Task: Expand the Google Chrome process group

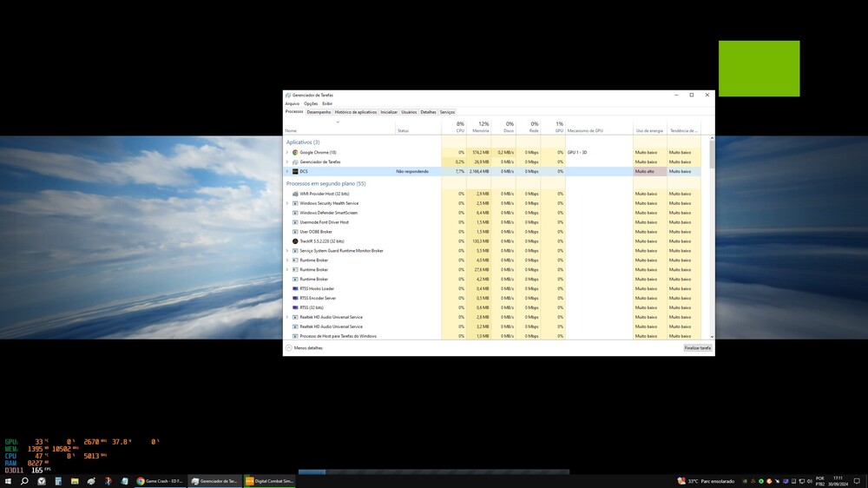Action: click(287, 152)
